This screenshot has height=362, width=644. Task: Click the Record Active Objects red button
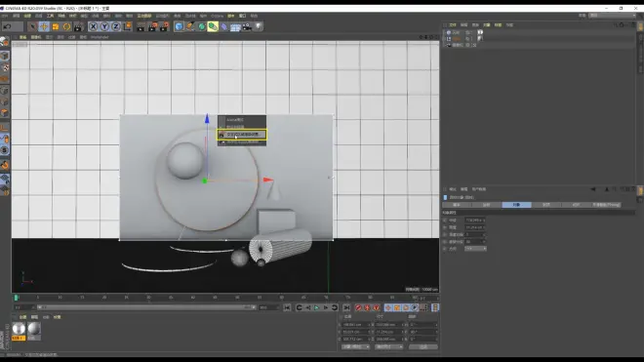point(358,307)
